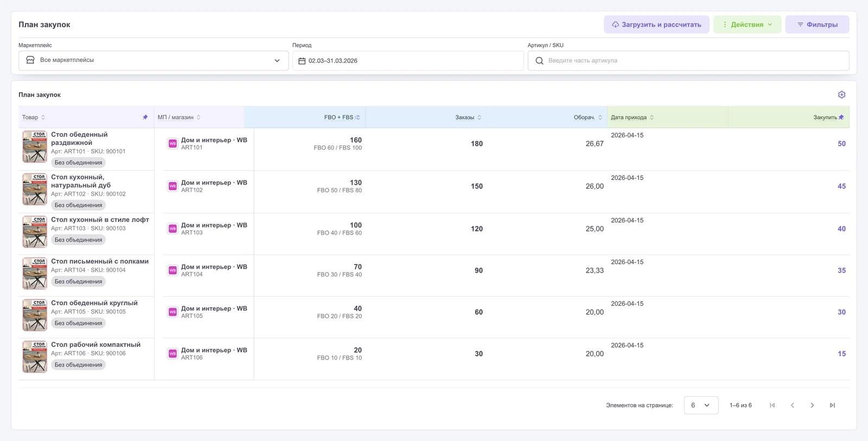Click the pagination text 1–6 из 6
Image resolution: width=868 pixels, height=441 pixels.
[x=741, y=405]
